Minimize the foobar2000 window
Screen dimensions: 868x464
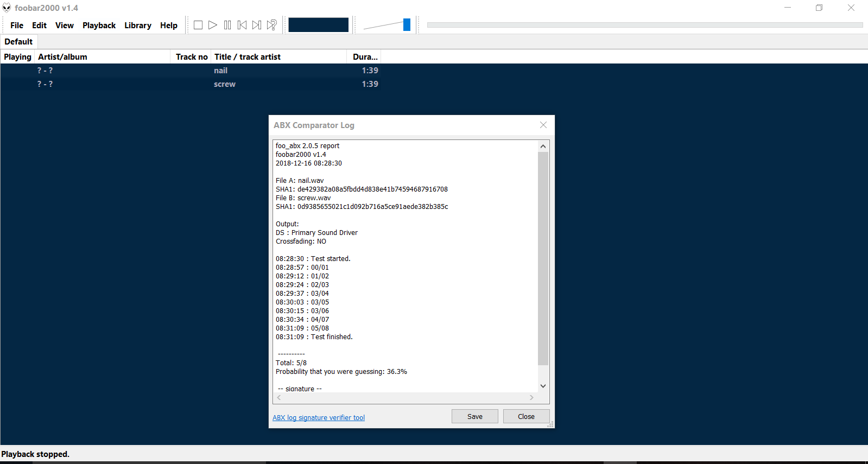[x=788, y=8]
